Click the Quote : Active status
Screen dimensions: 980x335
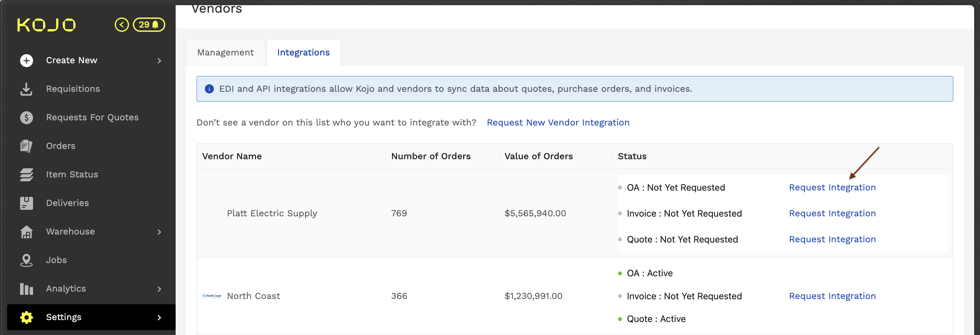(x=656, y=319)
